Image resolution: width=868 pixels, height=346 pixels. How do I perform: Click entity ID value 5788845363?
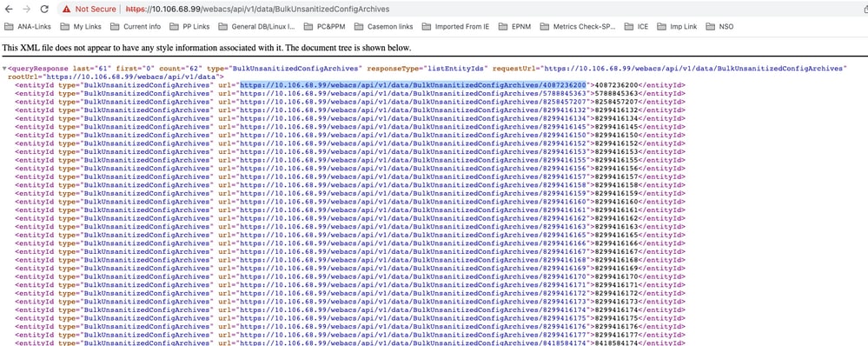(616, 94)
